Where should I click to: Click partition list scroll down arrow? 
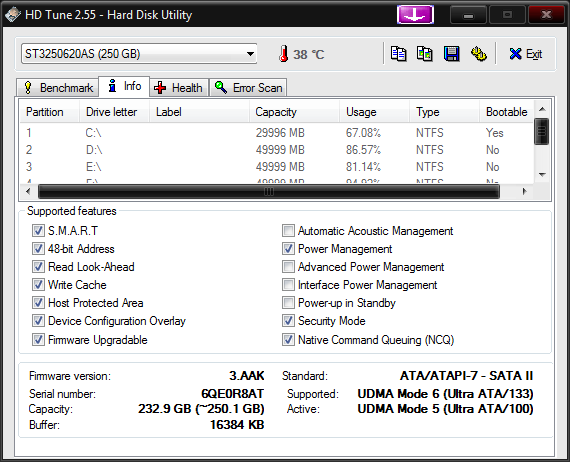pos(542,174)
